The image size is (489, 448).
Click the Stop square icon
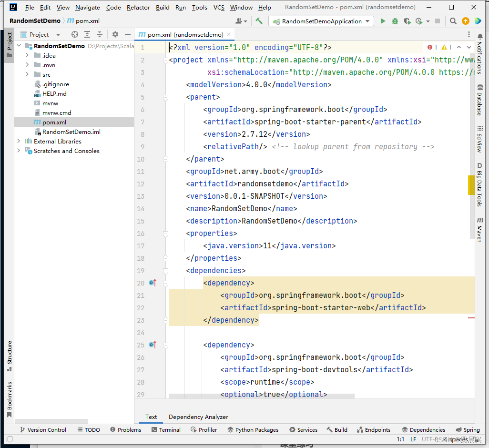click(x=437, y=21)
